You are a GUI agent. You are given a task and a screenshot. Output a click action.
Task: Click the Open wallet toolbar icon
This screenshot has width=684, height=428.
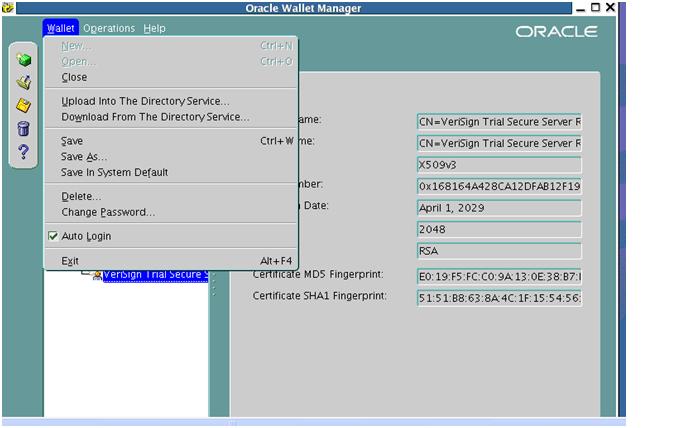[24, 83]
